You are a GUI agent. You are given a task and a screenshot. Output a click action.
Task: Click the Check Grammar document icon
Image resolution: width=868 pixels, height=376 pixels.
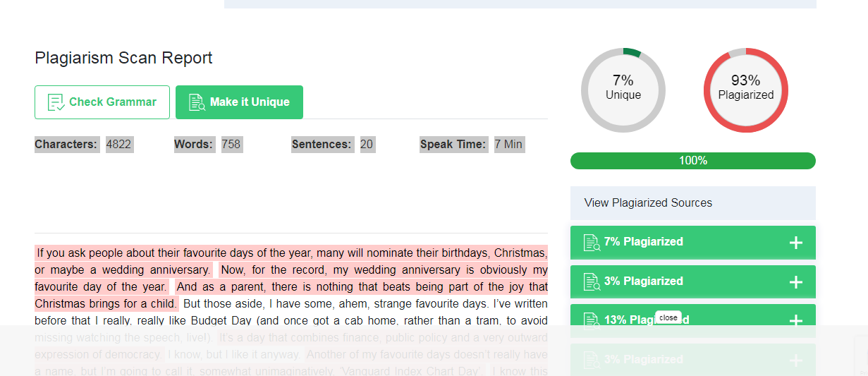coord(56,102)
